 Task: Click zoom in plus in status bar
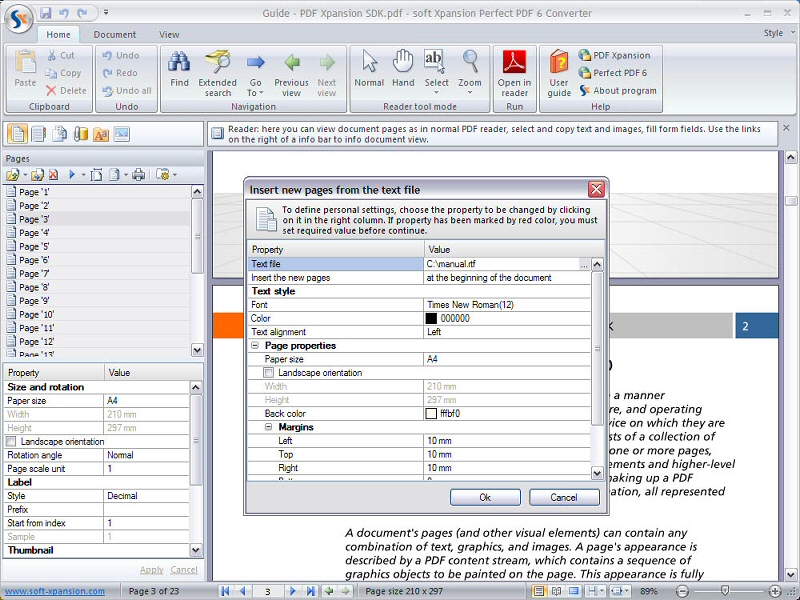(x=774, y=591)
